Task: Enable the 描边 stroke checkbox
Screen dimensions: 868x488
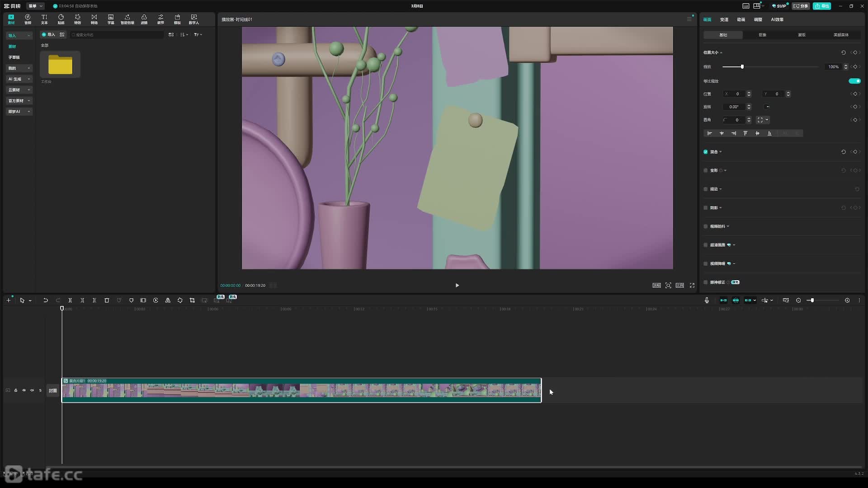Action: (x=706, y=189)
